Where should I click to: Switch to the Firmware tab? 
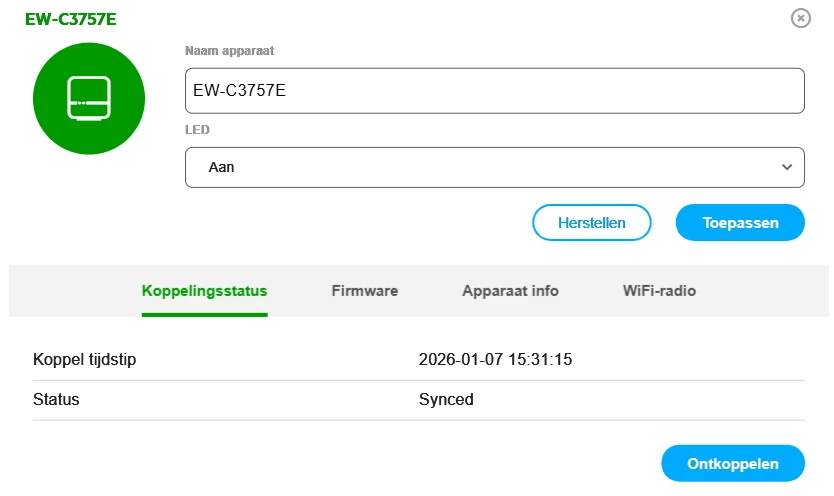click(x=365, y=291)
